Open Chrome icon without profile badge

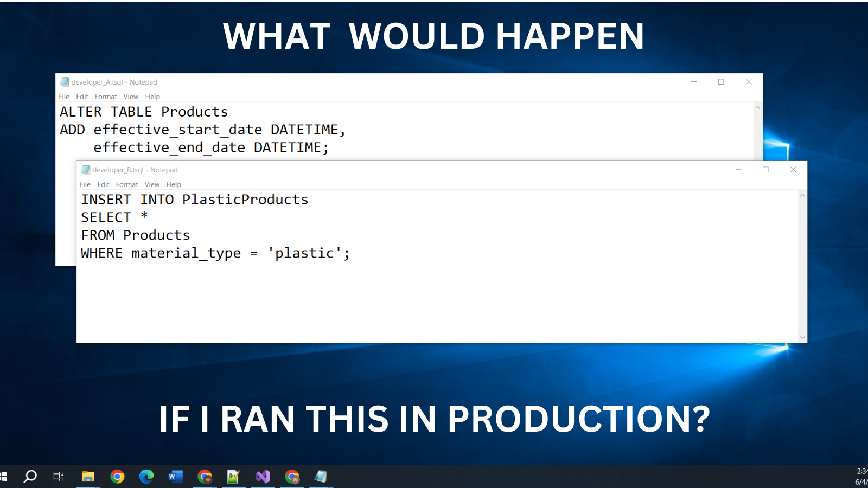[x=117, y=477]
